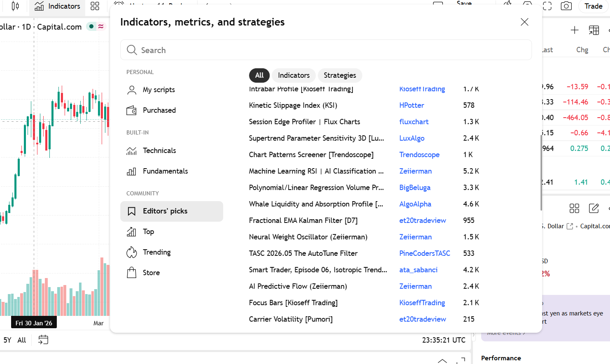Click the Purchased wallet icon
The height and width of the screenshot is (364, 610).
tap(132, 110)
